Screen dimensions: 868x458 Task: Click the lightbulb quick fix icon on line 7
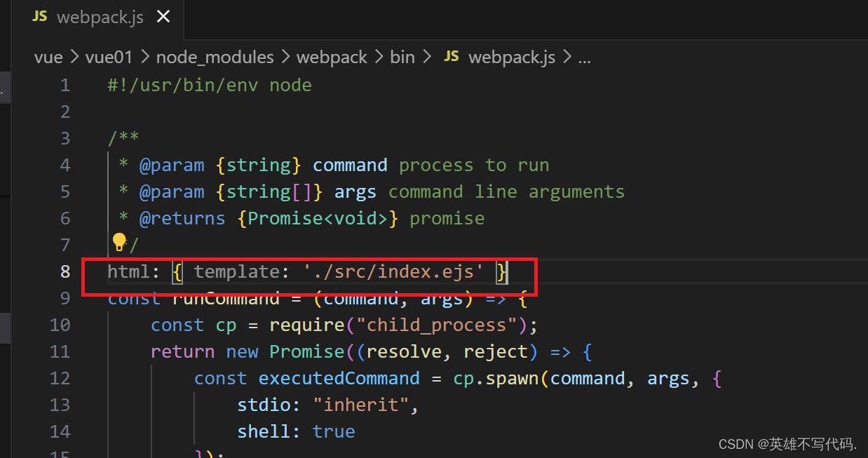[118, 241]
